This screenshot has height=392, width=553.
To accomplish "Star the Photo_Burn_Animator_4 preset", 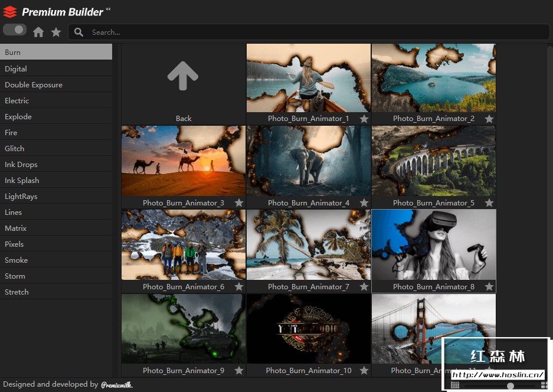I will pyautogui.click(x=364, y=203).
